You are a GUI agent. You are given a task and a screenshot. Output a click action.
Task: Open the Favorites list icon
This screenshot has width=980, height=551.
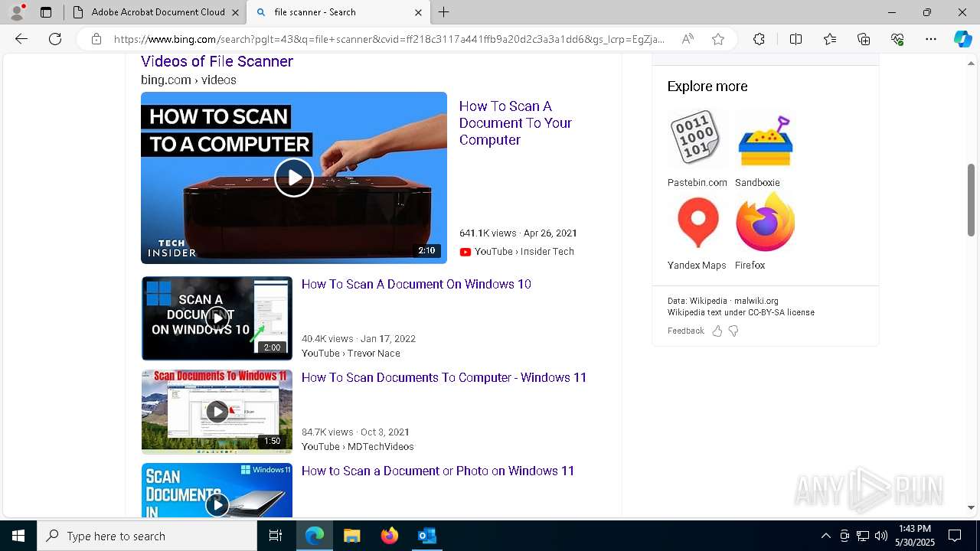(x=830, y=39)
